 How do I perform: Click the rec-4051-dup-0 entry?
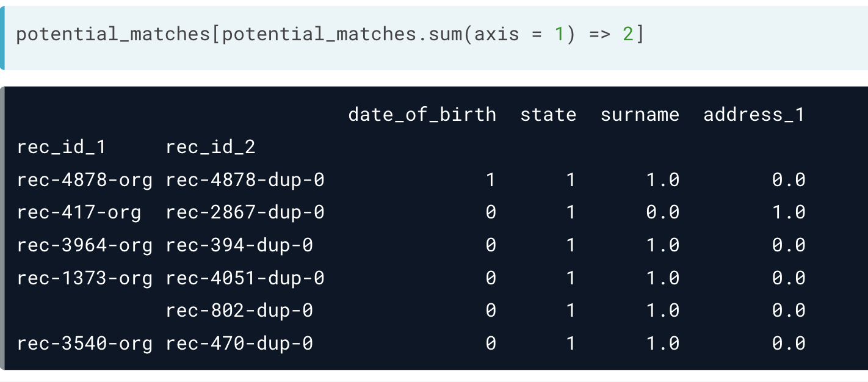(245, 278)
